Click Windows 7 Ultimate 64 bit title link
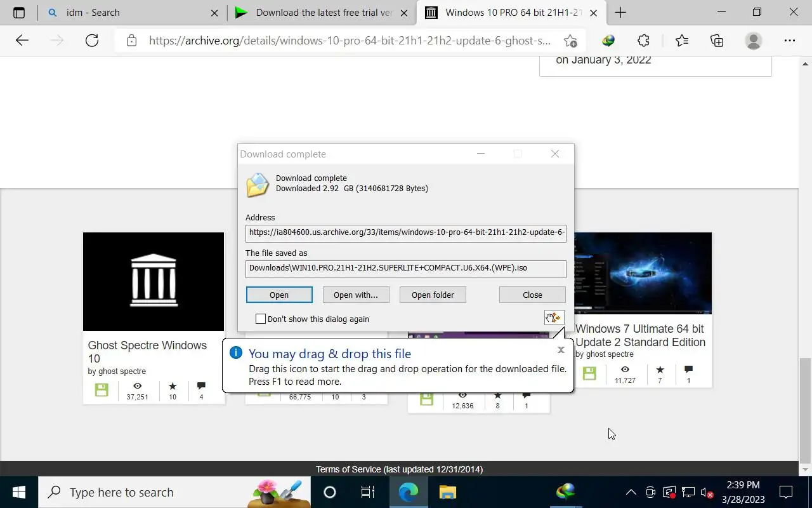This screenshot has width=812, height=508. pyautogui.click(x=640, y=335)
